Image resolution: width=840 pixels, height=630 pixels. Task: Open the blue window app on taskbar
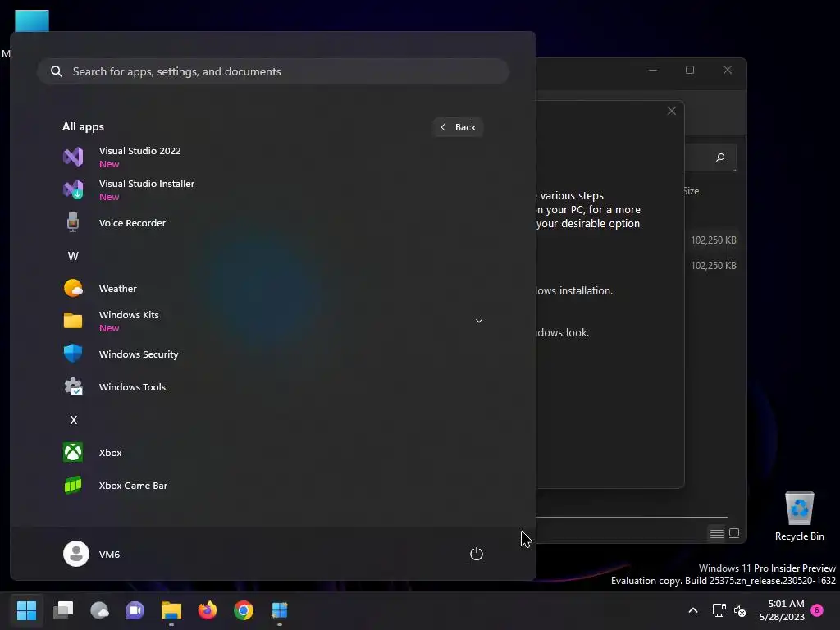280,610
